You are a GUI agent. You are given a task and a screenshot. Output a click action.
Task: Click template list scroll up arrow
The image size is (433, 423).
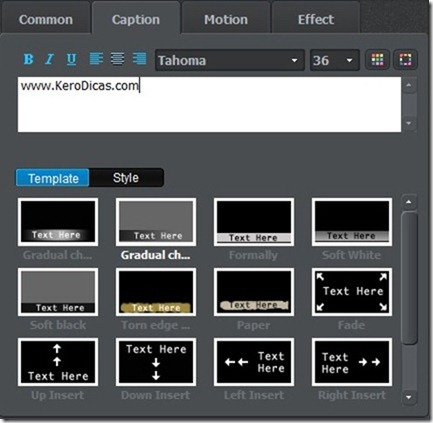click(409, 202)
